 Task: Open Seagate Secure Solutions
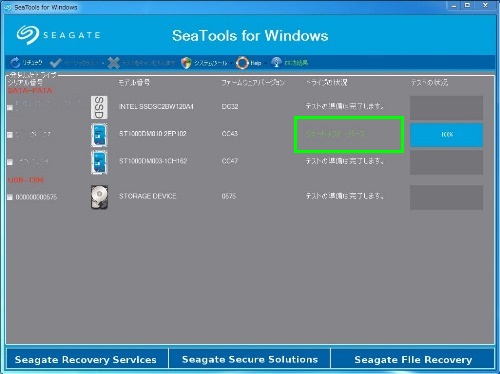pyautogui.click(x=250, y=359)
